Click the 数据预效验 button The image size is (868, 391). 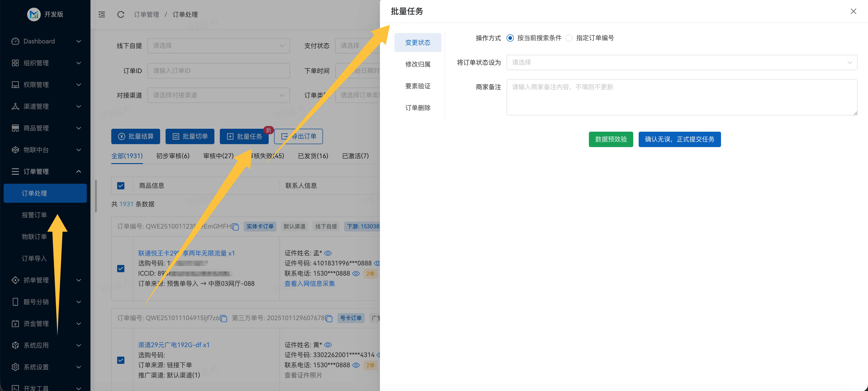tap(611, 139)
